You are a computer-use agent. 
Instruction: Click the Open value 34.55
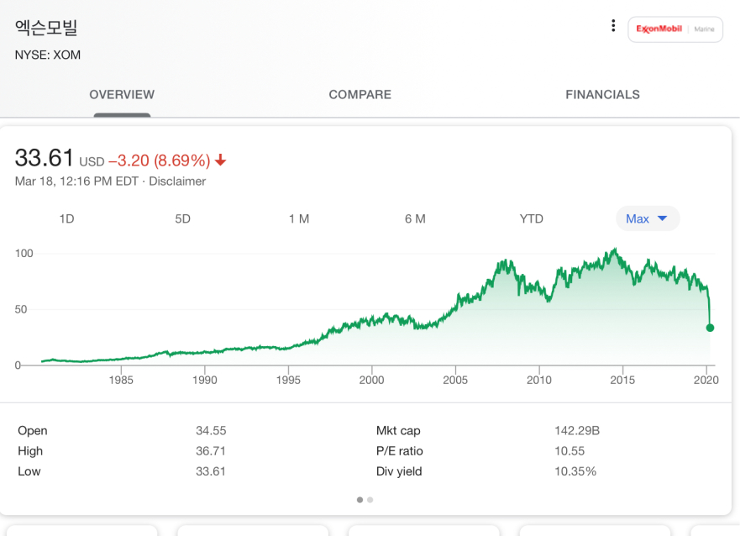tap(211, 430)
